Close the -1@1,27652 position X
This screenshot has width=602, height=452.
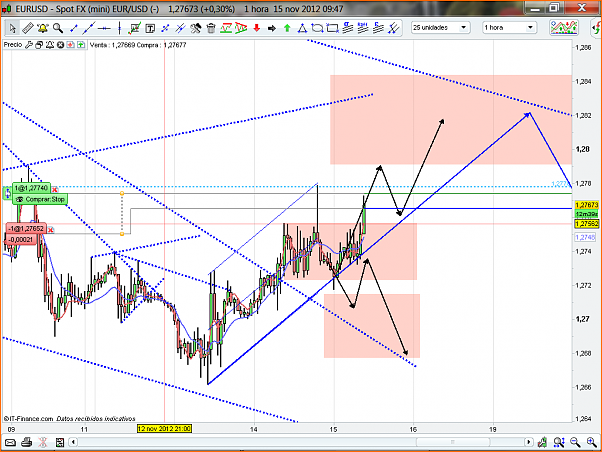coord(50,230)
